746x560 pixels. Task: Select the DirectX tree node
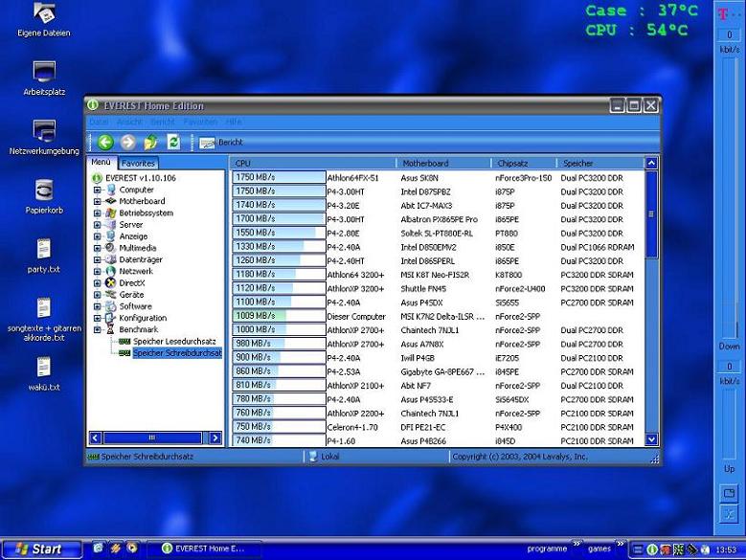point(132,282)
